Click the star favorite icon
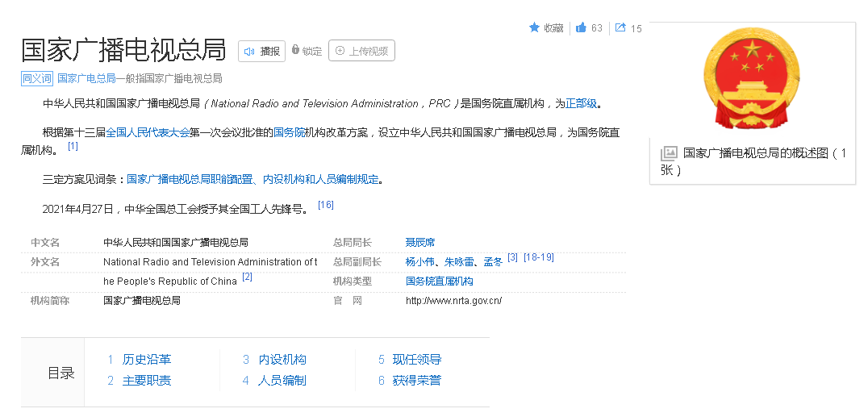This screenshot has width=868, height=417. coord(534,27)
